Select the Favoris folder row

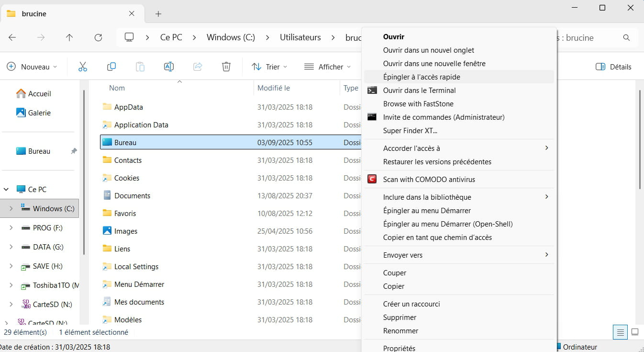(x=231, y=213)
